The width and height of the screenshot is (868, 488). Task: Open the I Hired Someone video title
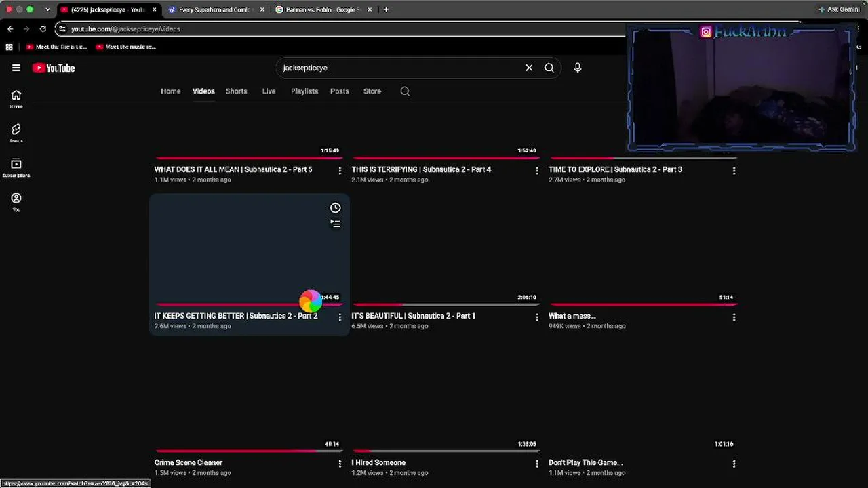click(378, 462)
